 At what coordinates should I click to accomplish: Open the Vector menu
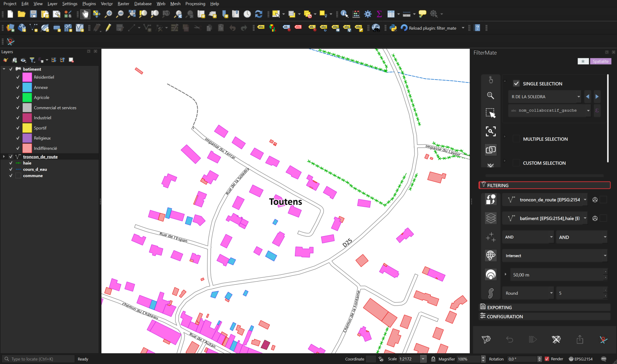(107, 4)
